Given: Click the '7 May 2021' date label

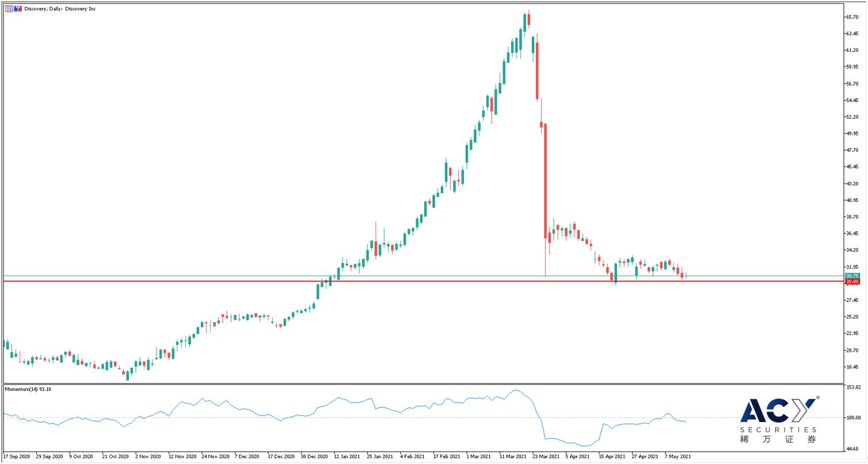Looking at the screenshot, I should click(x=678, y=457).
